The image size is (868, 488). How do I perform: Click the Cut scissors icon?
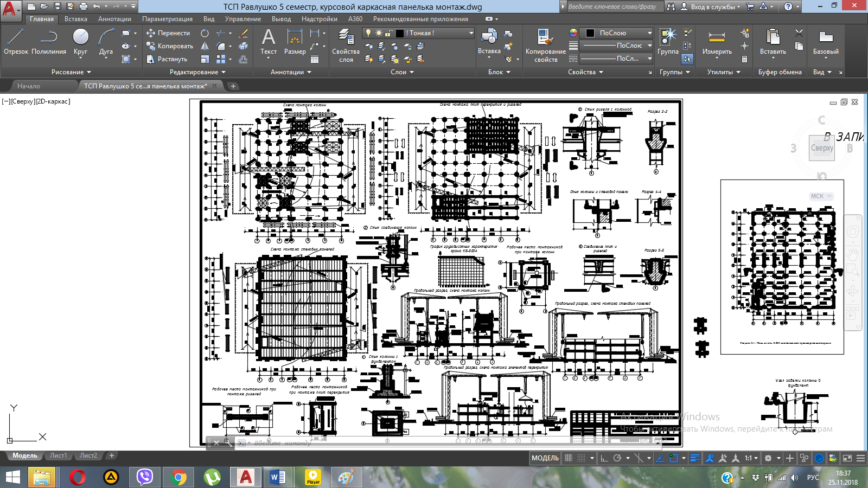[799, 33]
